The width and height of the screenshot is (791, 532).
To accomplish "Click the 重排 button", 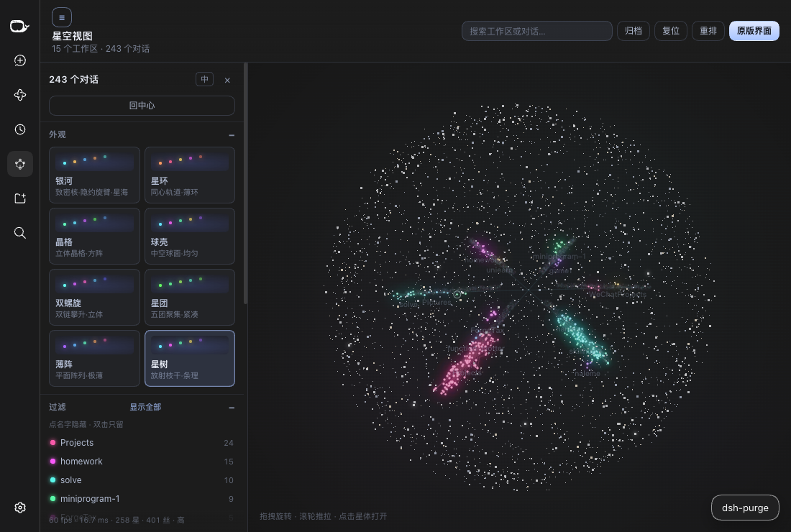I will pos(708,31).
